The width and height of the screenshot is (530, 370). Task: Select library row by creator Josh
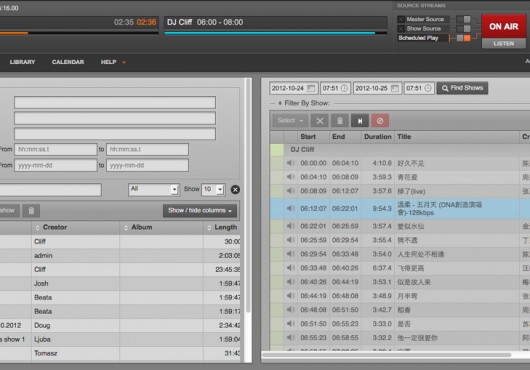pyautogui.click(x=120, y=283)
